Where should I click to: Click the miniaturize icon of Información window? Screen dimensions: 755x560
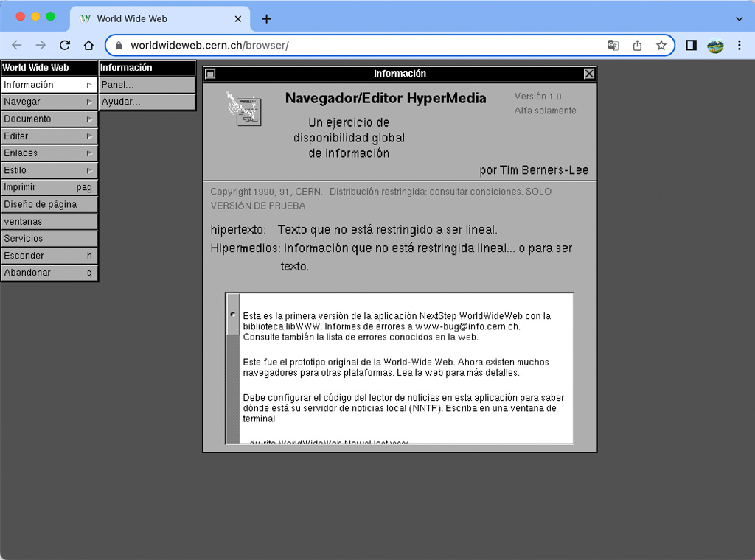coord(210,74)
